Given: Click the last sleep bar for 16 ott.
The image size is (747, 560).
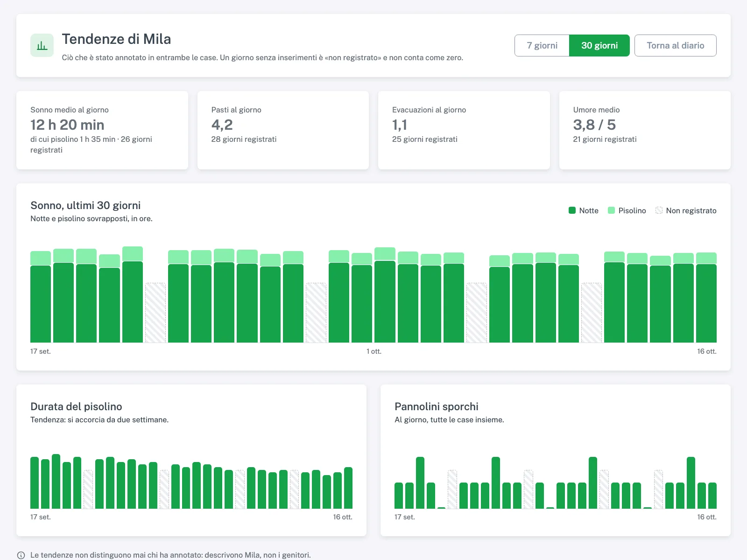Looking at the screenshot, I should pos(706,298).
